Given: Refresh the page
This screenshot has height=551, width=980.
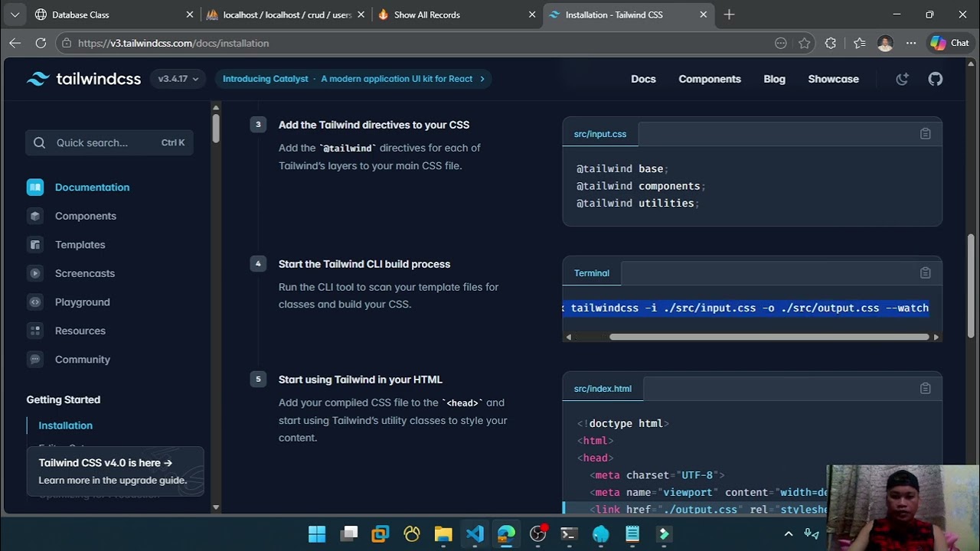Looking at the screenshot, I should pyautogui.click(x=41, y=44).
